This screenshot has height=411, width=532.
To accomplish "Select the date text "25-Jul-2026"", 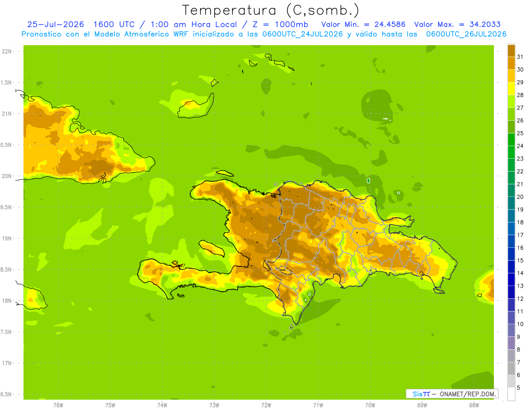I will pyautogui.click(x=55, y=24).
